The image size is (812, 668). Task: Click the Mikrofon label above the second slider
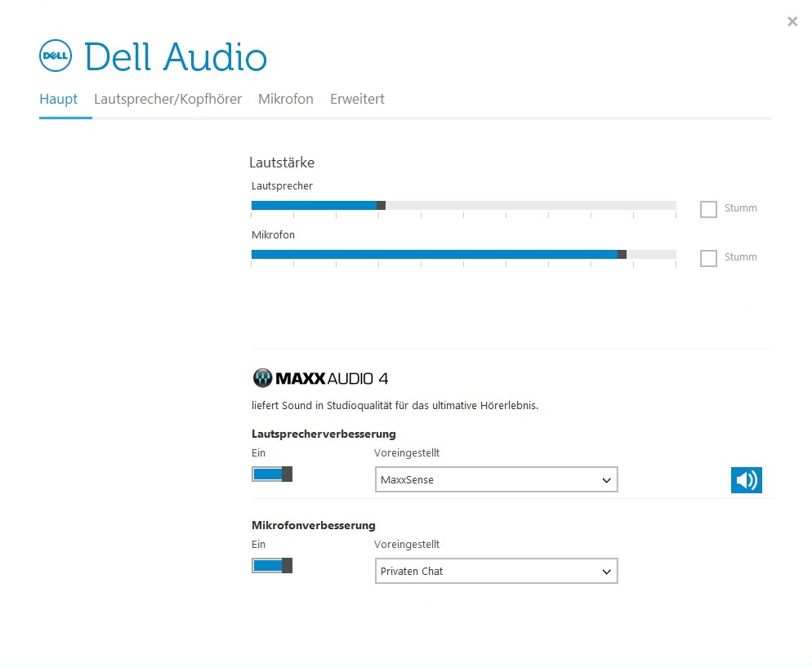click(x=273, y=234)
